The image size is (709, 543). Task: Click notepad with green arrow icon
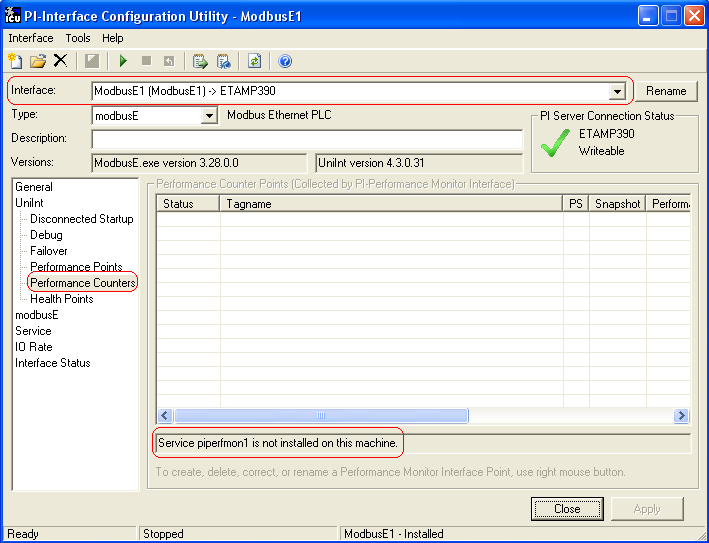200,61
